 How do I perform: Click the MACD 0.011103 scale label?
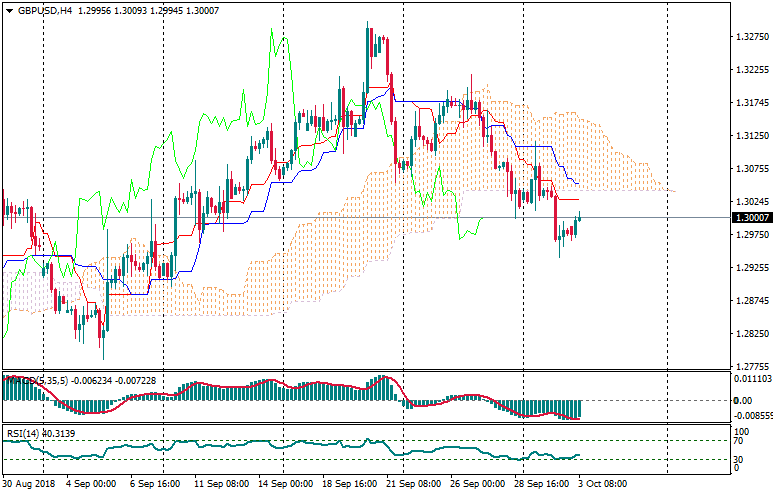752,379
